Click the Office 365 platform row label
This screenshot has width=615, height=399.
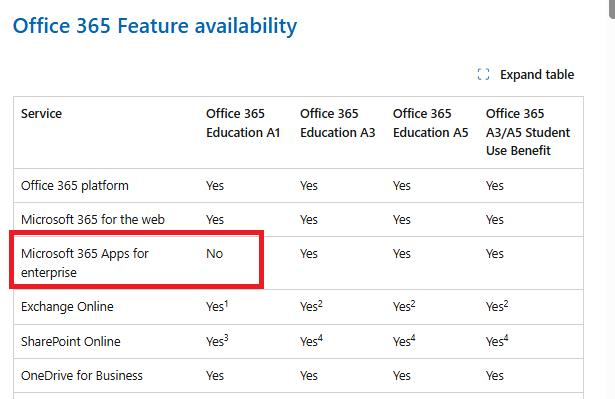click(75, 186)
